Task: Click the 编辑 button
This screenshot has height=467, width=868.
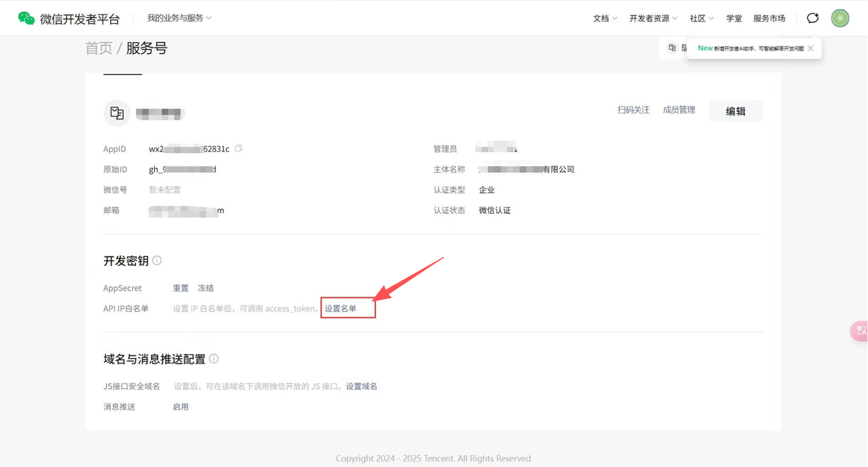Action: click(x=736, y=111)
